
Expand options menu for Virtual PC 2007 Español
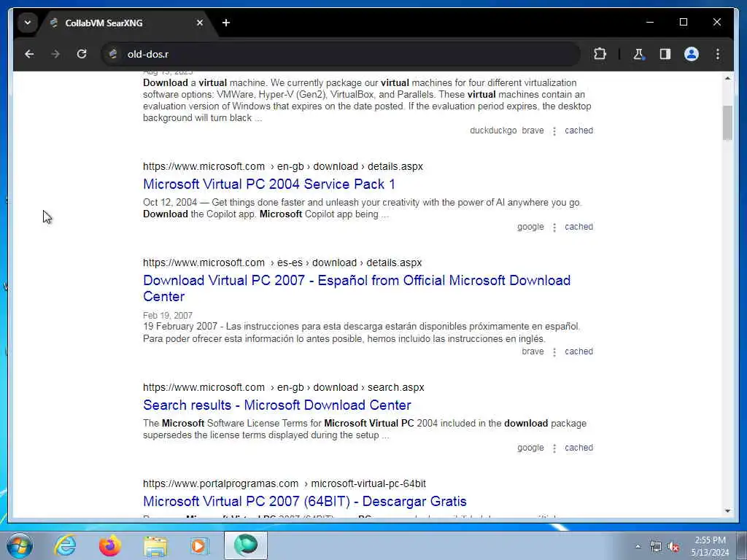554,352
